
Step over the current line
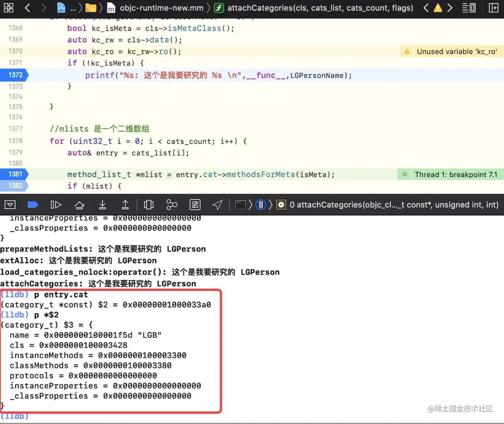pos(80,205)
